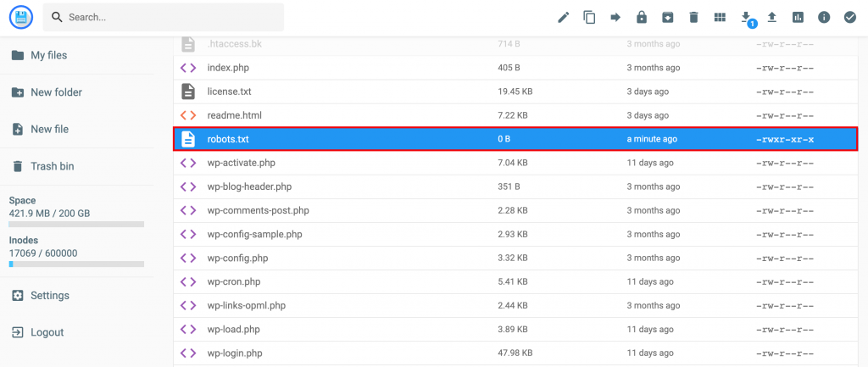Open file info with the info icon
Image resolution: width=868 pixels, height=367 pixels.
823,17
